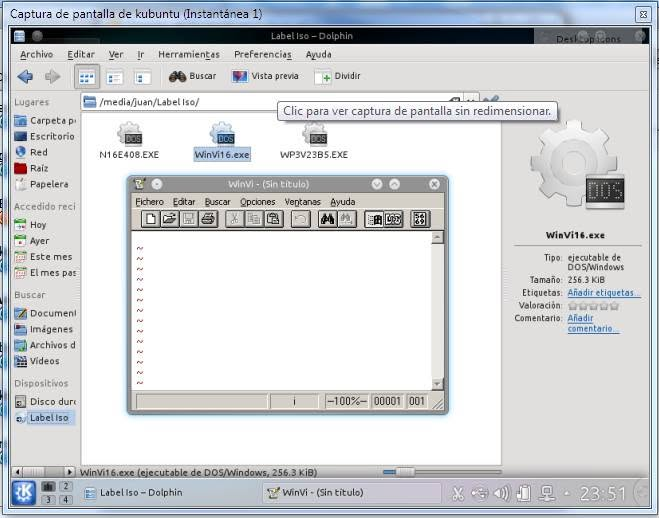
Task: Click the WinVi Undo icon
Action: pos(301,219)
